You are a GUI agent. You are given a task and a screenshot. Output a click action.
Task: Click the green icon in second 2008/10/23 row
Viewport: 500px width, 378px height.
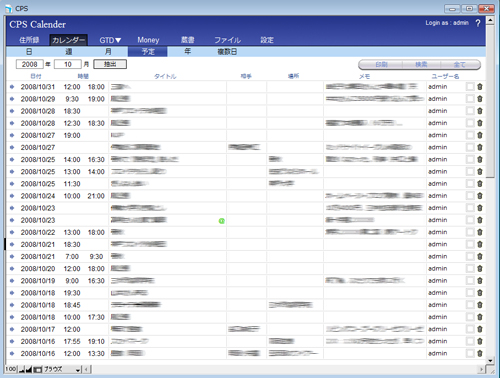point(221,221)
